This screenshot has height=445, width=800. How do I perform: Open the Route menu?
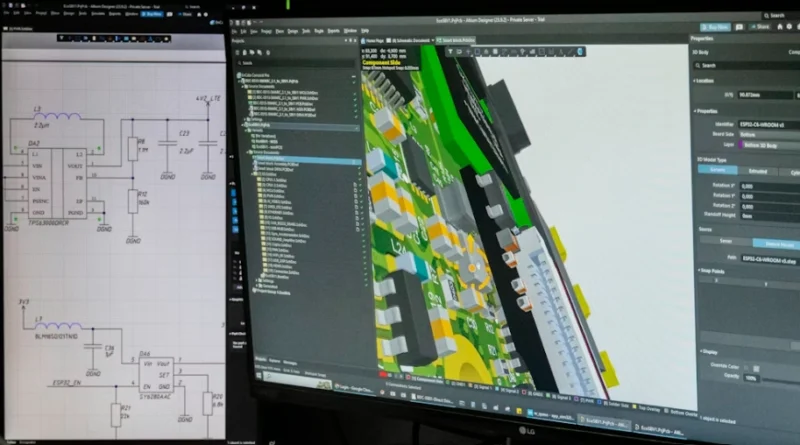[319, 31]
